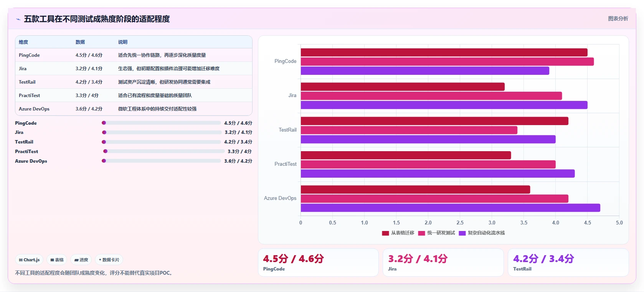This screenshot has width=644, height=292.
Task: Select the TestRail table row name
Action: (27, 82)
